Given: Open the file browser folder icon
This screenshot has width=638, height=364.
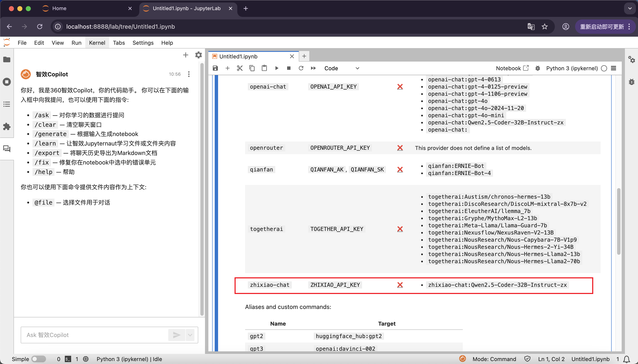Looking at the screenshot, I should pos(7,59).
